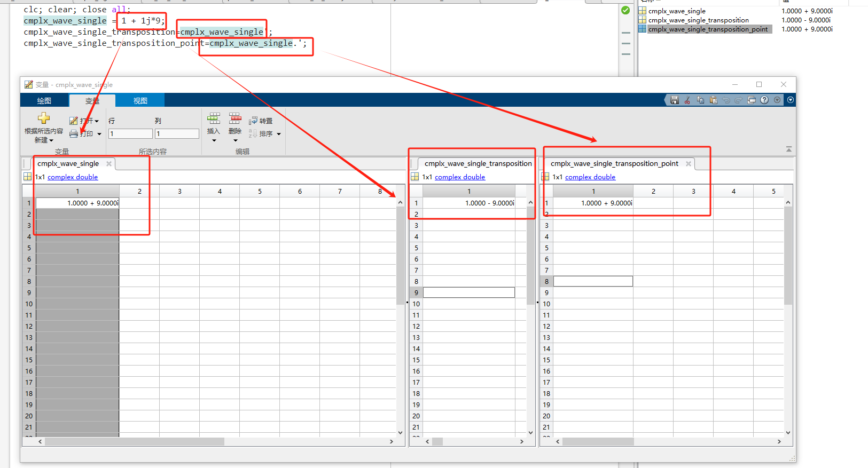
Task: Select cmplx_wave_single_transposition in workspace list
Action: coord(698,20)
